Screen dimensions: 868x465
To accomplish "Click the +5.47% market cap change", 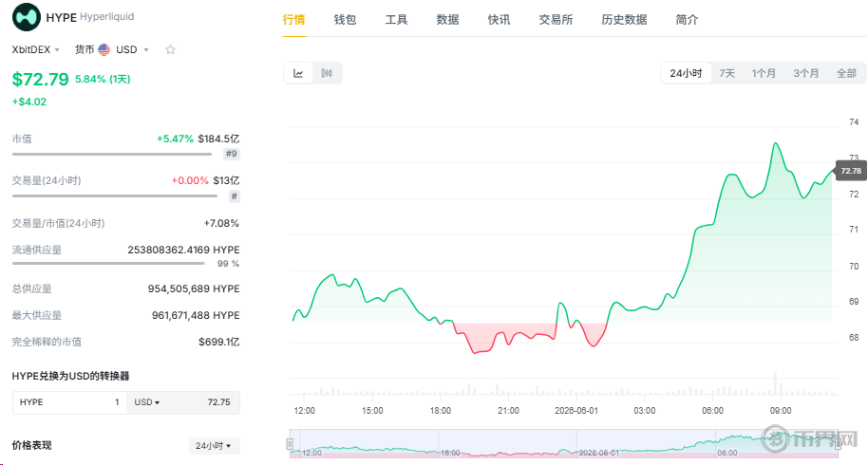I will (175, 139).
